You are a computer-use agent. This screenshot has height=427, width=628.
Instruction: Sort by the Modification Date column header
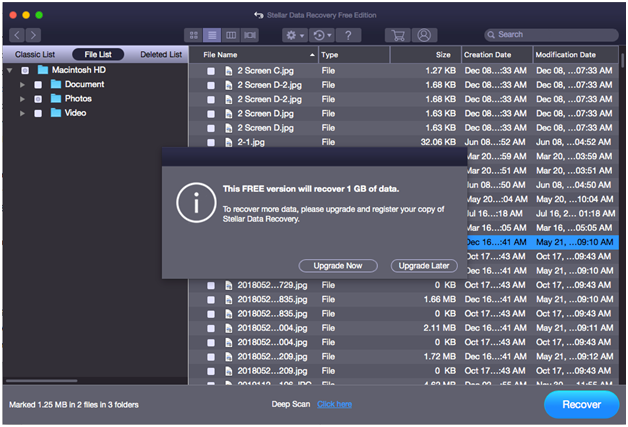576,55
